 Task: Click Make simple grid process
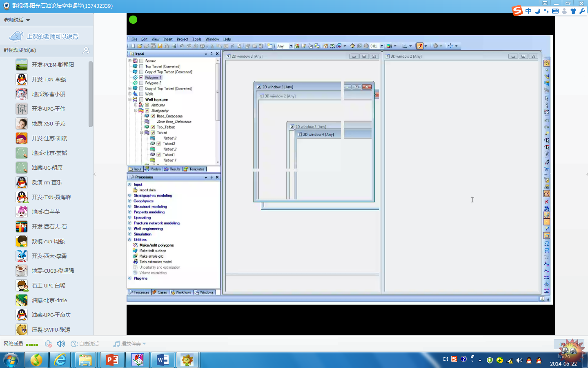pos(151,256)
